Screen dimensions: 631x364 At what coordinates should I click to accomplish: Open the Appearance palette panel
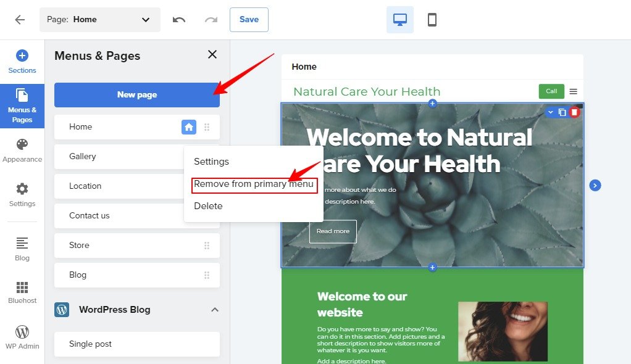coord(22,150)
